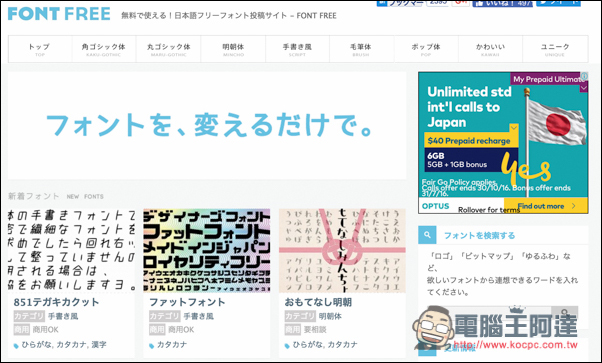Open the 851テガキカクット font title link
602x363 pixels.
(x=56, y=302)
